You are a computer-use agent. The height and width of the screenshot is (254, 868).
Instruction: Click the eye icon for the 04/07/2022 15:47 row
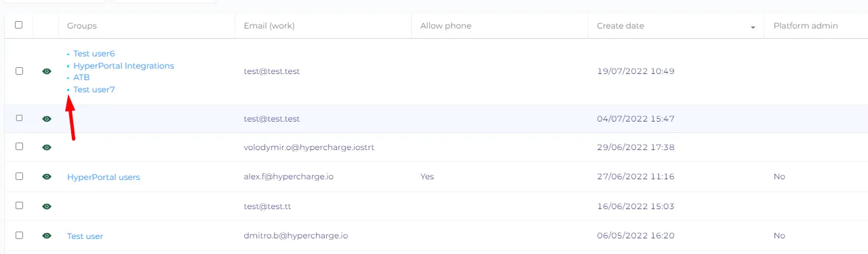[x=47, y=119]
